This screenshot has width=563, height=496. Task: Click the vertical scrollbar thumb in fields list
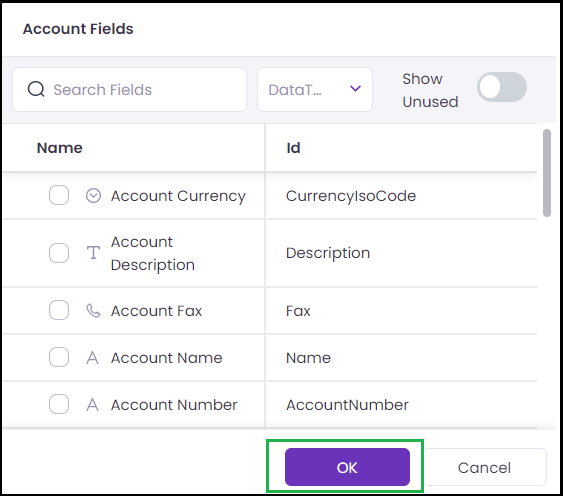tap(546, 173)
